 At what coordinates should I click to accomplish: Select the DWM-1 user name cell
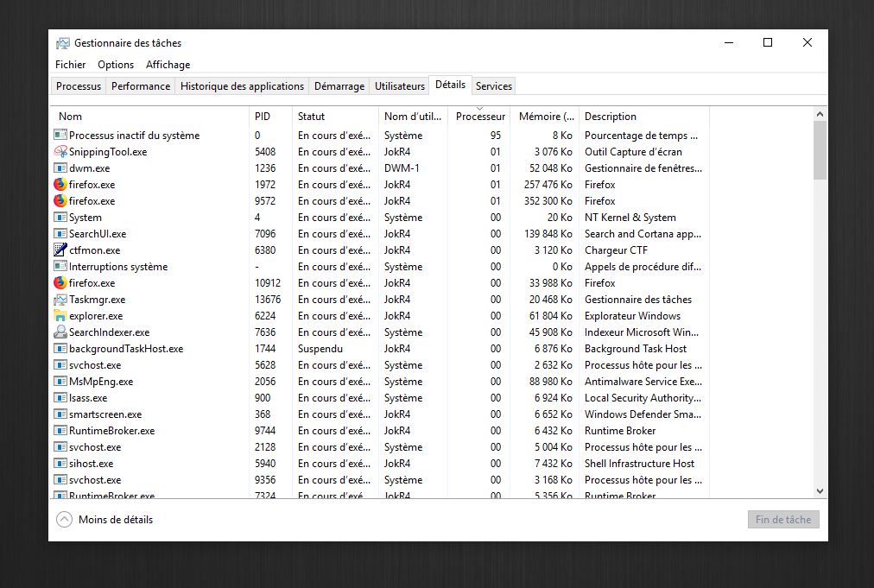click(402, 168)
